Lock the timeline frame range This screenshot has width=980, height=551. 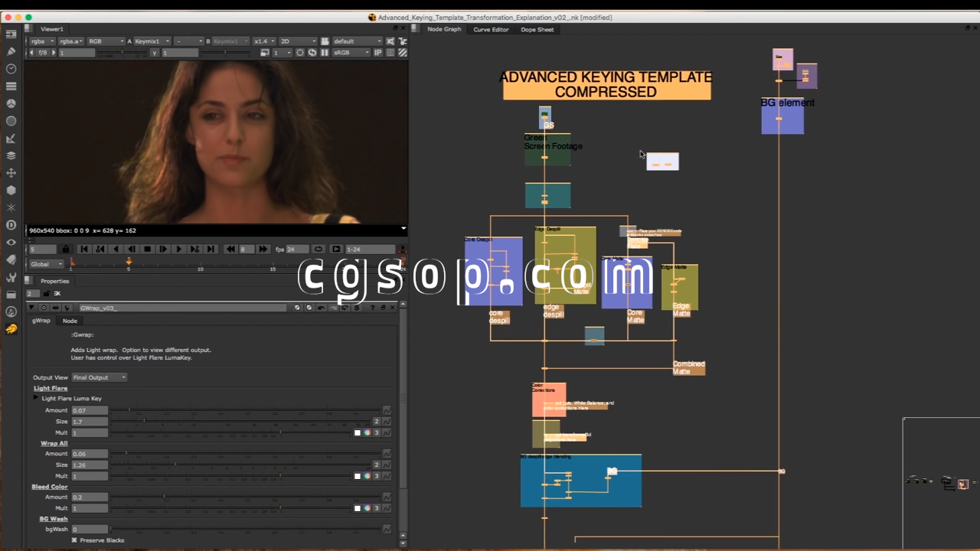[65, 249]
